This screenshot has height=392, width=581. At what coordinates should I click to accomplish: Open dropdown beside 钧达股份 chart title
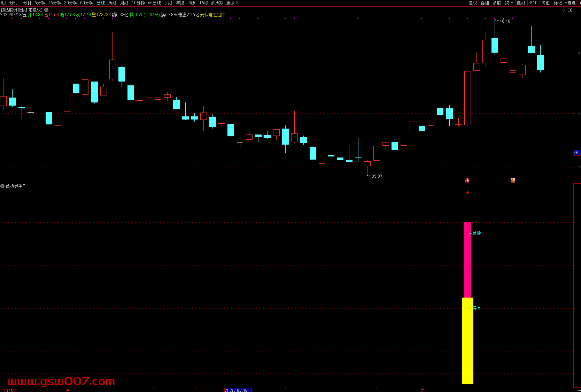46,10
